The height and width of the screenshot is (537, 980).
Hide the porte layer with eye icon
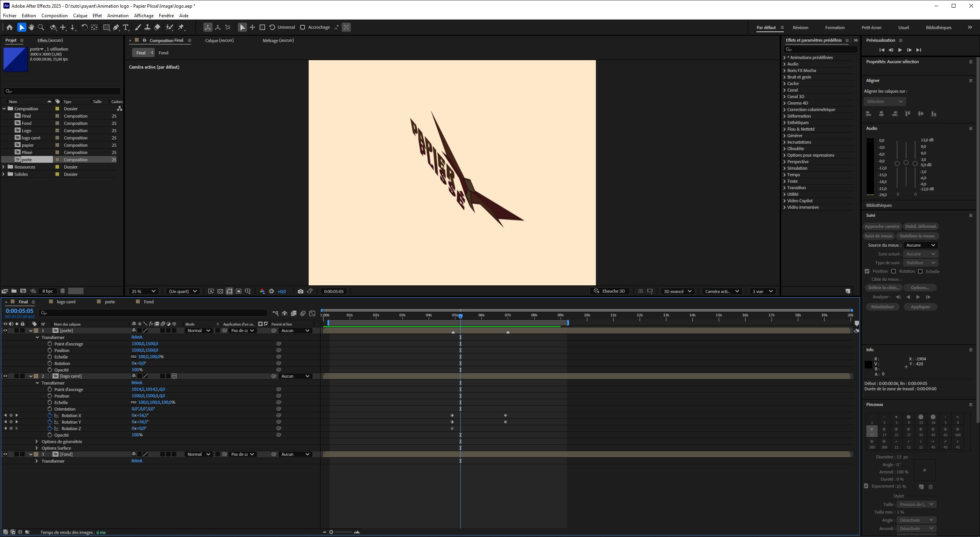(5, 331)
